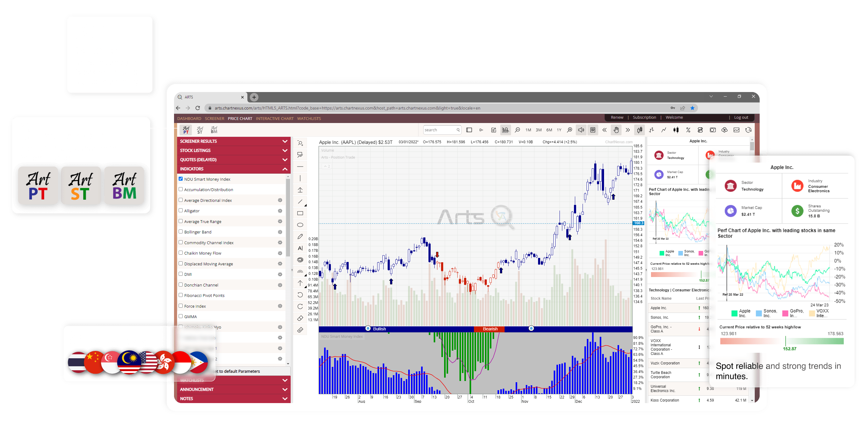Screen dimensions: 868x427
Task: Click the redo drawing icon
Action: tap(300, 306)
